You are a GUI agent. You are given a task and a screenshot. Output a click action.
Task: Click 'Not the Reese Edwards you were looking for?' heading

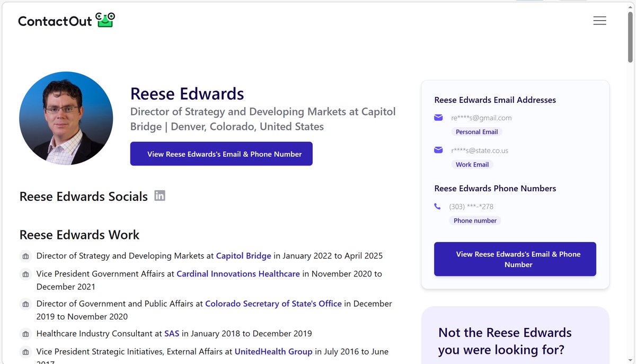click(505, 341)
